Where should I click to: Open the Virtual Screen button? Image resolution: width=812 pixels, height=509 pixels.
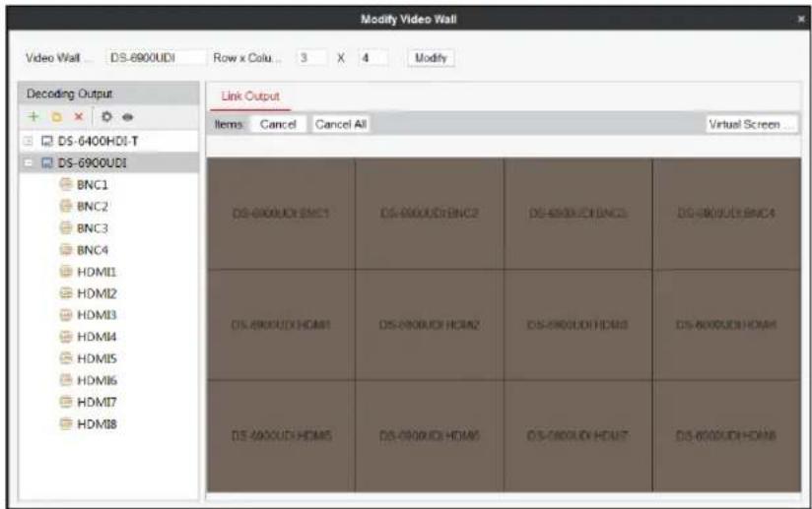tap(751, 124)
